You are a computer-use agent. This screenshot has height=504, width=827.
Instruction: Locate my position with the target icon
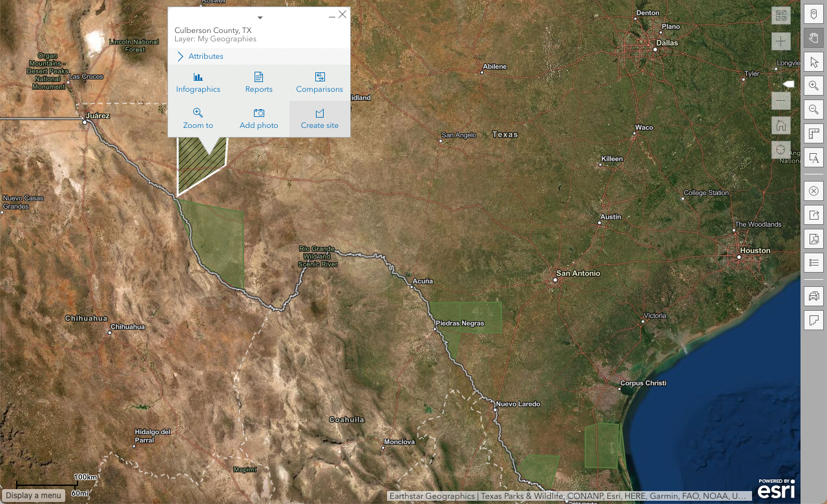click(781, 150)
